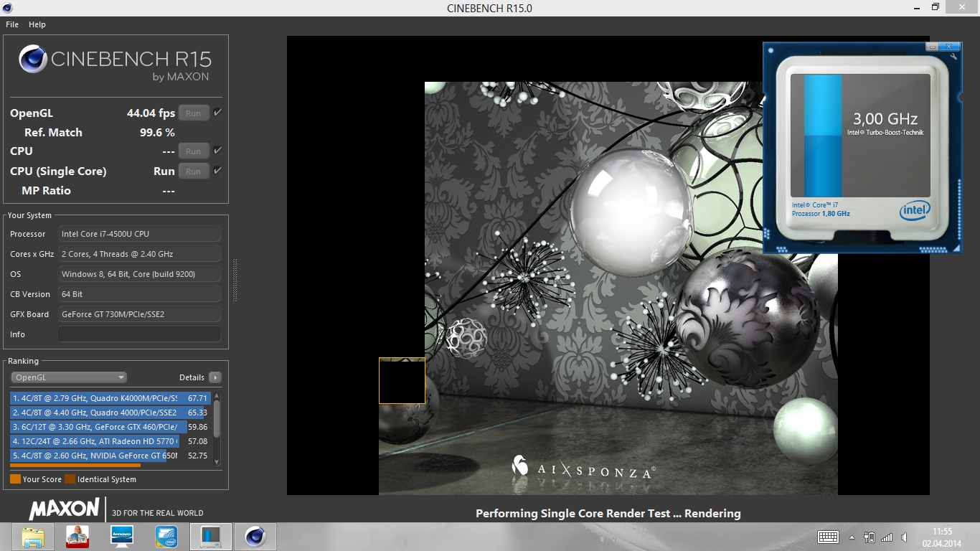Toggle the CPU (Single Core) test checkbox
The height and width of the screenshot is (551, 980).
point(217,171)
